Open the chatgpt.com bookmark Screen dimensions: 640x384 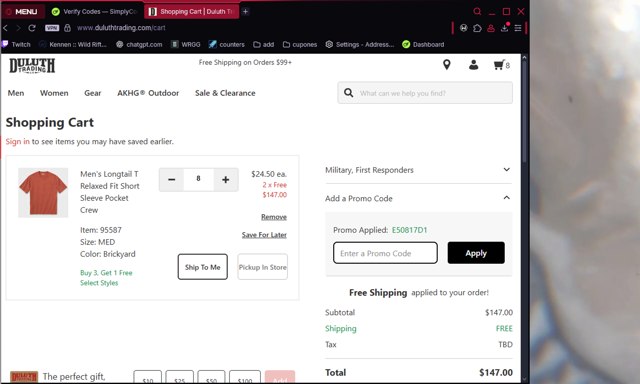tap(139, 44)
